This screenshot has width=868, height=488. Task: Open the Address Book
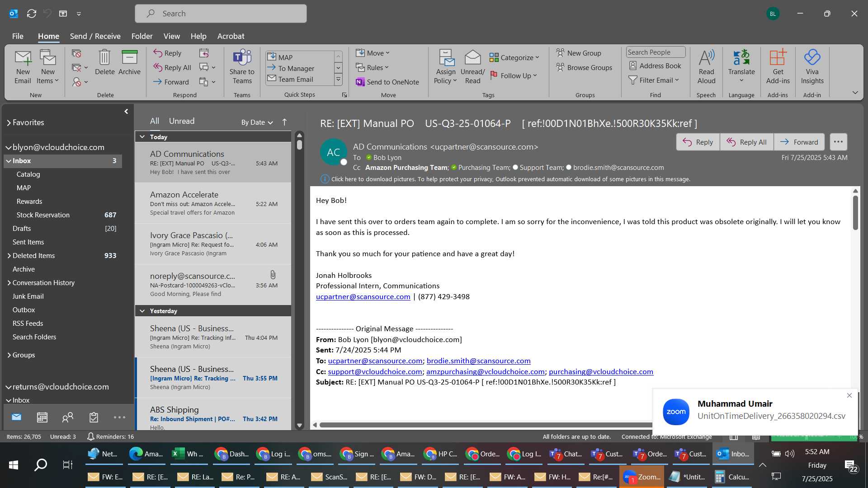[655, 66]
